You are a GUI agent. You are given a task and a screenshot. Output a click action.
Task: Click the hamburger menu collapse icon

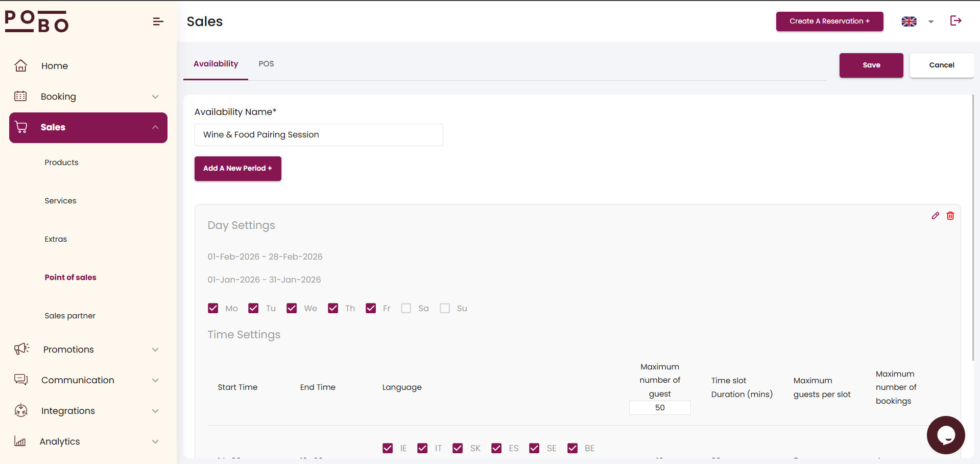[x=158, y=21]
